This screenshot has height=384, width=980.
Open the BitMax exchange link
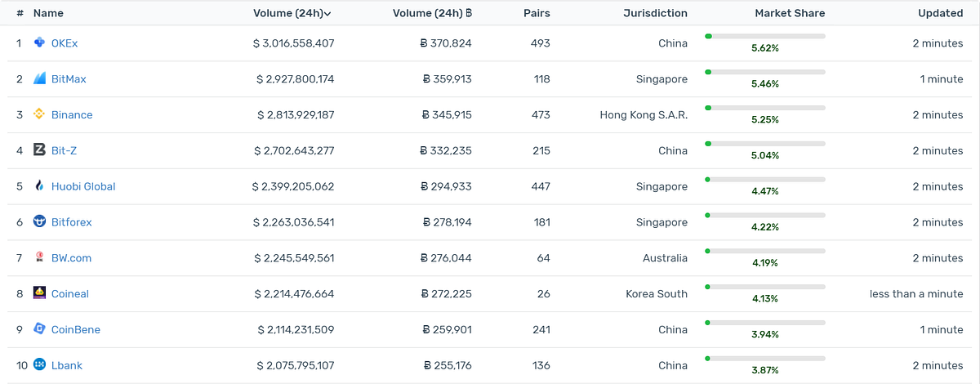pos(69,79)
